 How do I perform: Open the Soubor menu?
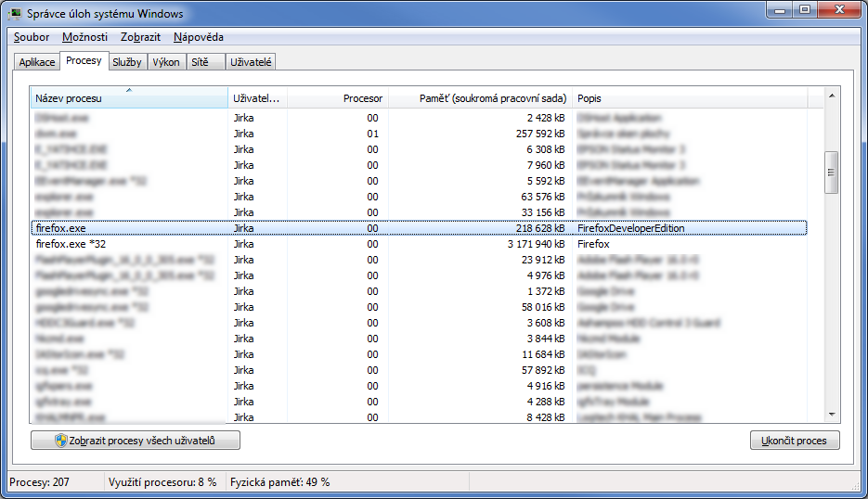[32, 37]
